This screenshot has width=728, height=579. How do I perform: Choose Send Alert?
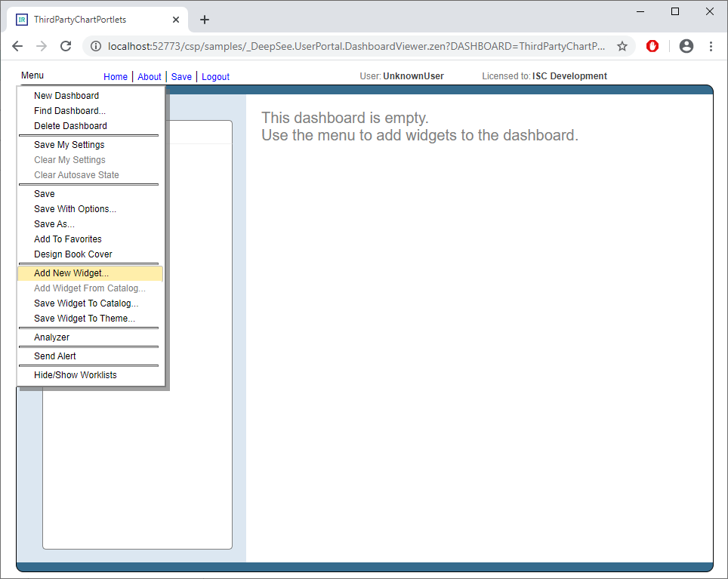pyautogui.click(x=91, y=356)
